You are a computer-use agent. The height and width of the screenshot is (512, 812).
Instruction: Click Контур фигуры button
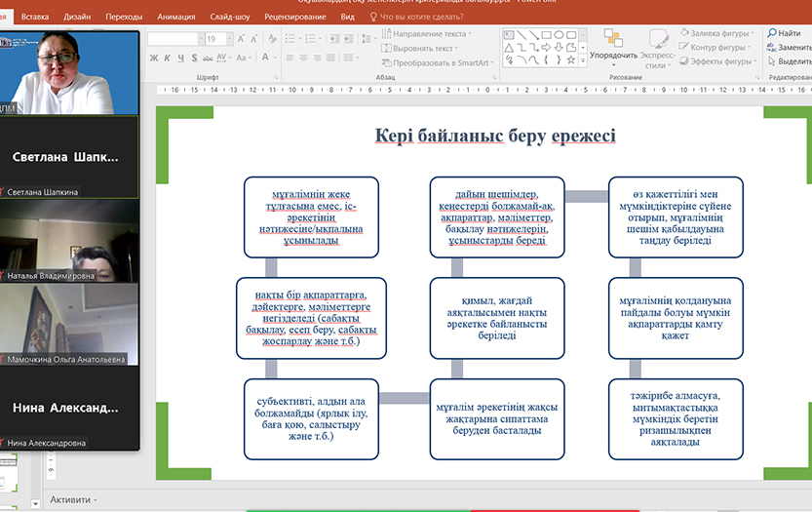click(716, 47)
